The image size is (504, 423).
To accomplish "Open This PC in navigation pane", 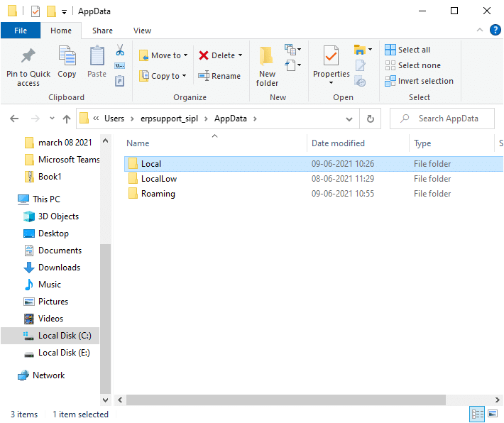I will click(x=46, y=199).
